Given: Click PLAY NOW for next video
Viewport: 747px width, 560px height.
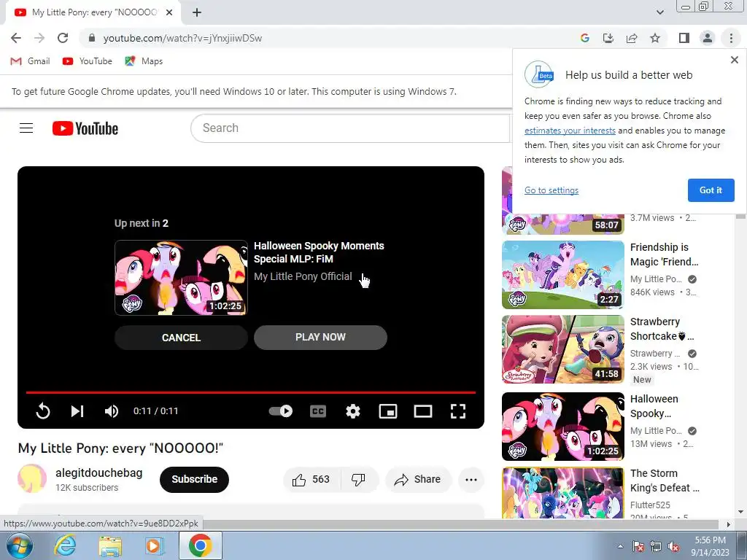Looking at the screenshot, I should click(320, 337).
